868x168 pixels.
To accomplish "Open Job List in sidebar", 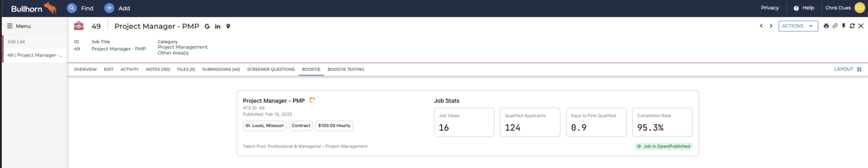I will click(x=16, y=42).
